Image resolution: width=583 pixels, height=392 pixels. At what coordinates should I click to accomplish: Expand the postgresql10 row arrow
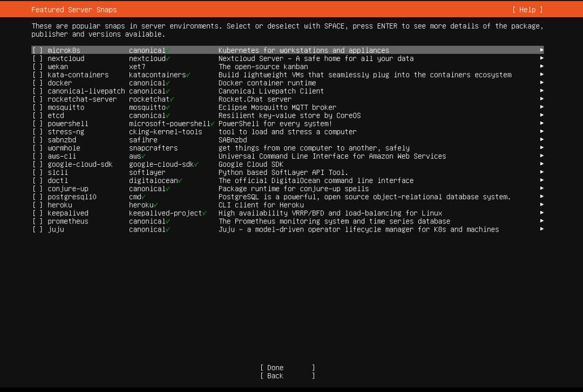(x=542, y=197)
